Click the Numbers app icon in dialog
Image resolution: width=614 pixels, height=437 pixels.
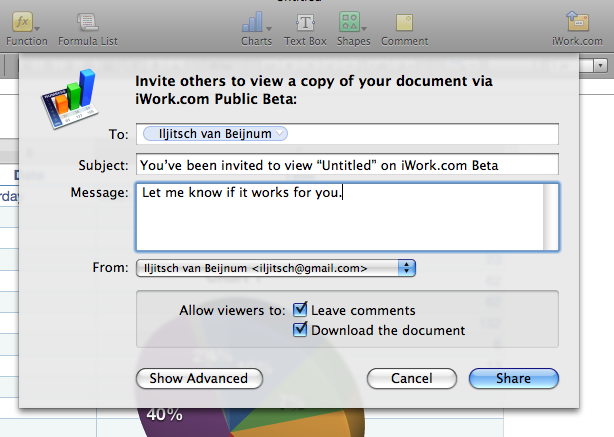point(70,99)
